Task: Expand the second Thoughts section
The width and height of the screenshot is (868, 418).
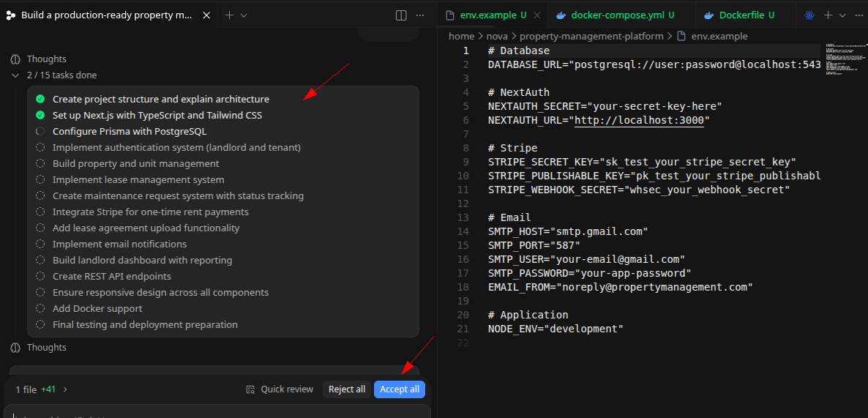Action: [x=47, y=347]
